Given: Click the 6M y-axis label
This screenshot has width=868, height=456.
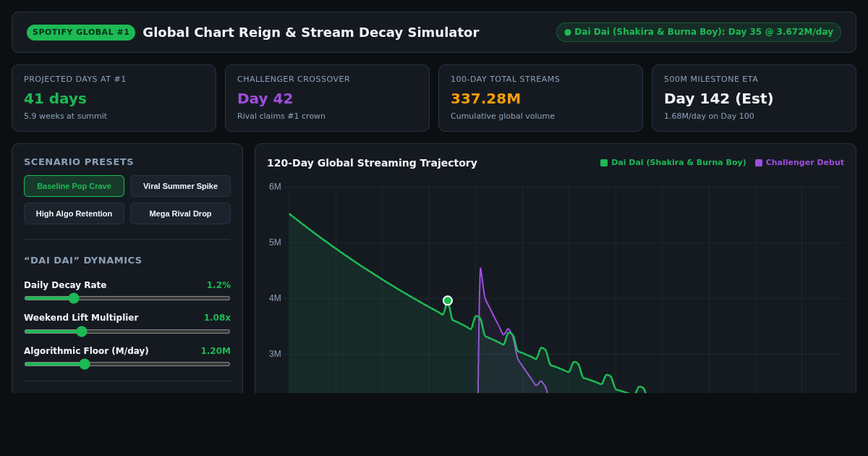Looking at the screenshot, I should pyautogui.click(x=275, y=187).
